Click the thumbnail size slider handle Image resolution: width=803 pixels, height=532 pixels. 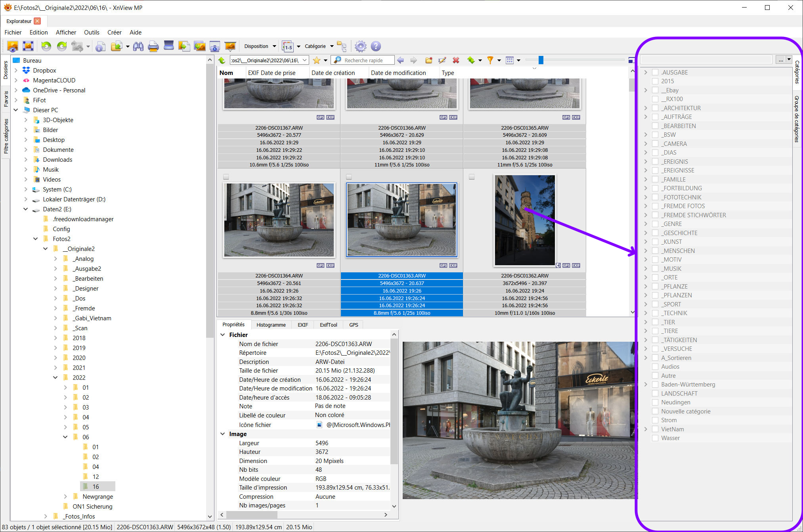(x=541, y=60)
